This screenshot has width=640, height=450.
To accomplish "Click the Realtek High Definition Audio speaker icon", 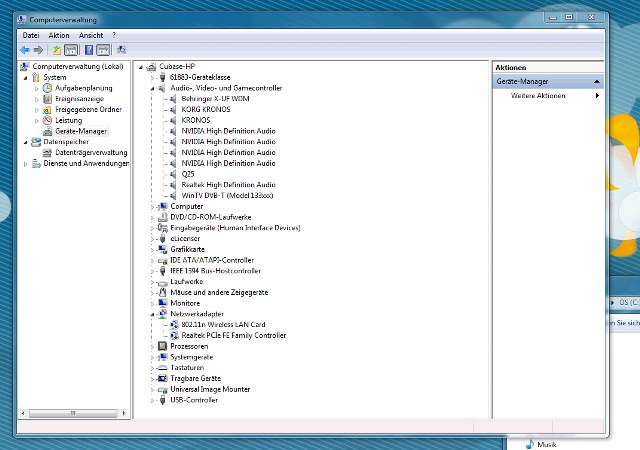I will click(x=173, y=185).
